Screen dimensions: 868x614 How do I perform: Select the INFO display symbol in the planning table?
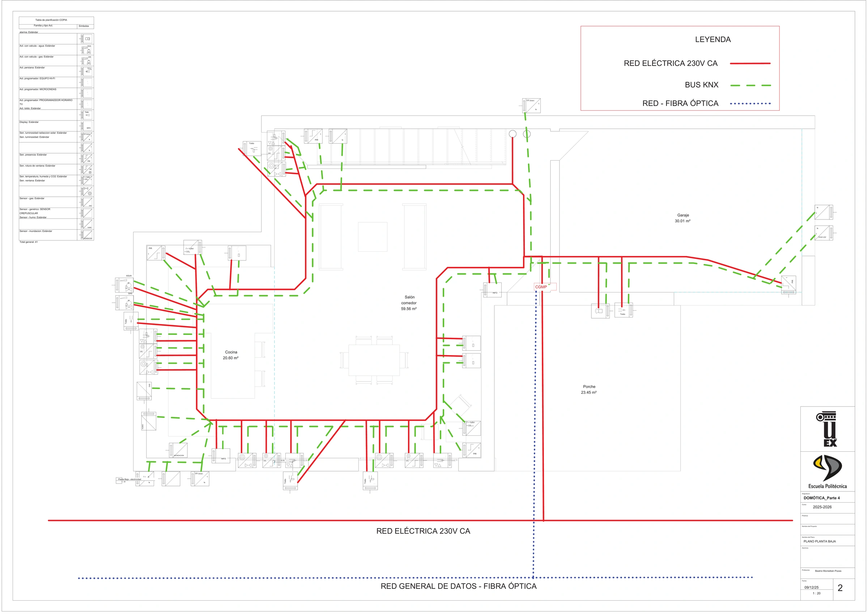[86, 126]
